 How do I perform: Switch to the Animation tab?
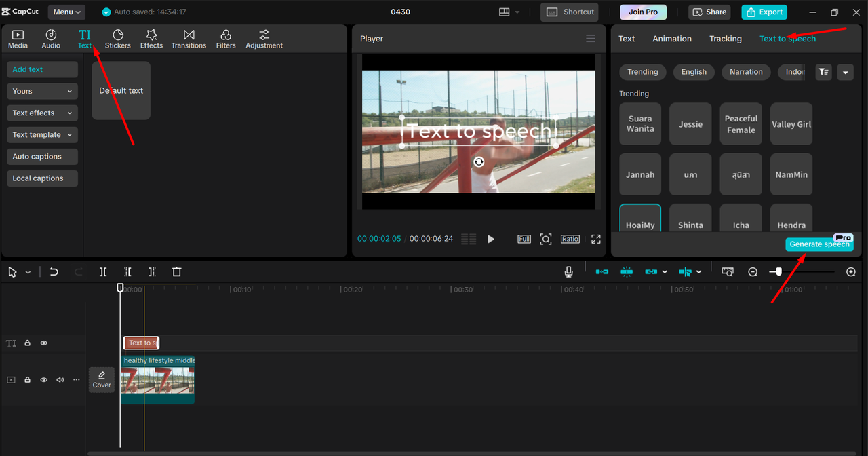click(671, 39)
